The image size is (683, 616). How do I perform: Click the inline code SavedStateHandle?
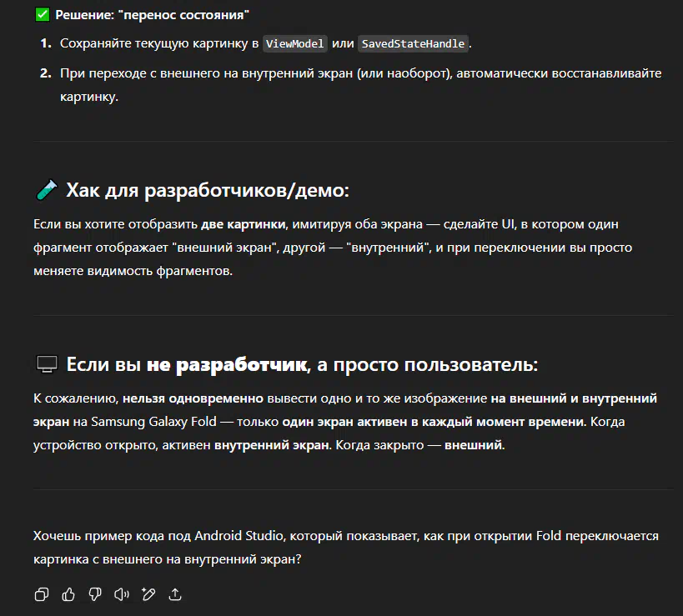(413, 43)
